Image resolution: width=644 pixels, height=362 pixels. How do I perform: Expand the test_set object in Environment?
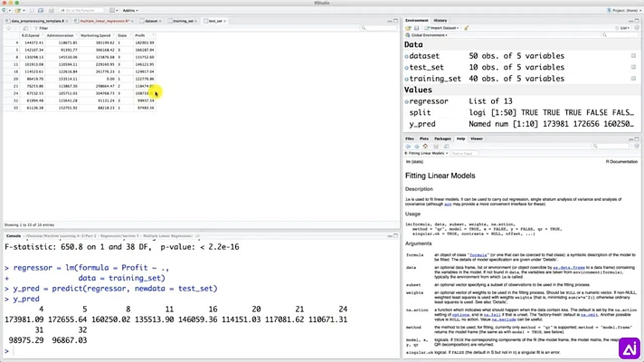[407, 68]
